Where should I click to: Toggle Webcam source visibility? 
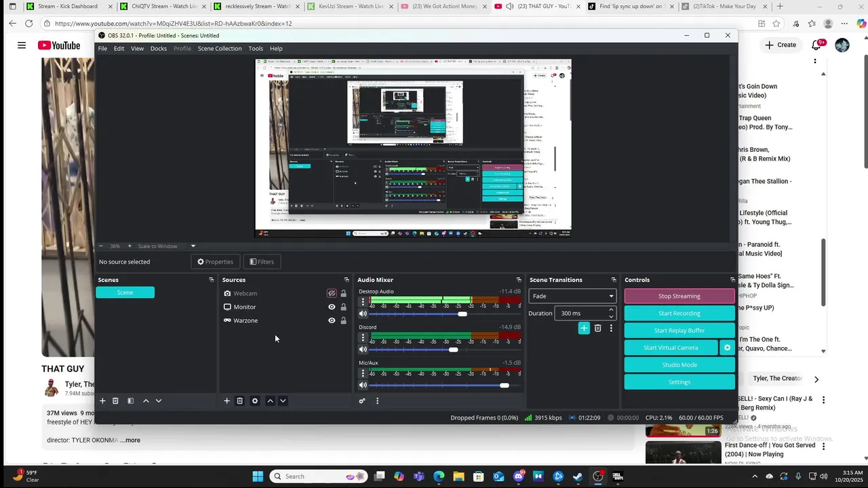[332, 293]
